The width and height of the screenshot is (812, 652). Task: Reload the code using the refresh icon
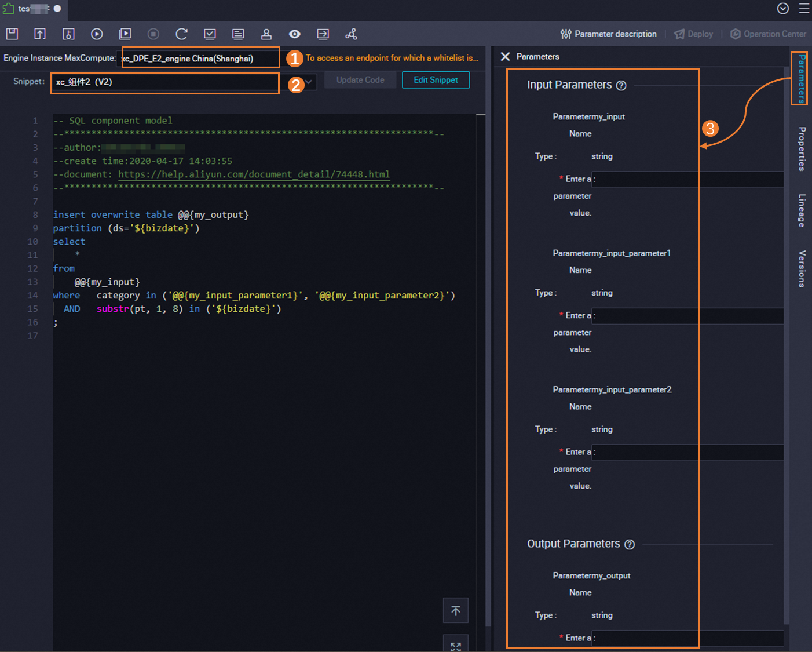pyautogui.click(x=181, y=34)
